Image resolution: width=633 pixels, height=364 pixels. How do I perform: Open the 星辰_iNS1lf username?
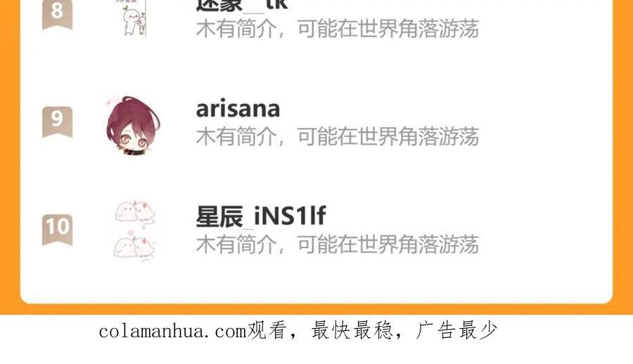(x=261, y=216)
